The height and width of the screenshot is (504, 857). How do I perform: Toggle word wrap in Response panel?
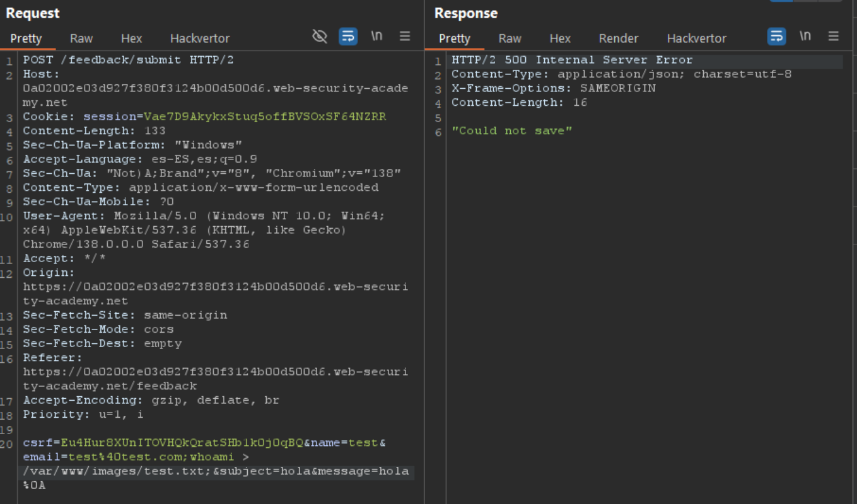point(776,37)
